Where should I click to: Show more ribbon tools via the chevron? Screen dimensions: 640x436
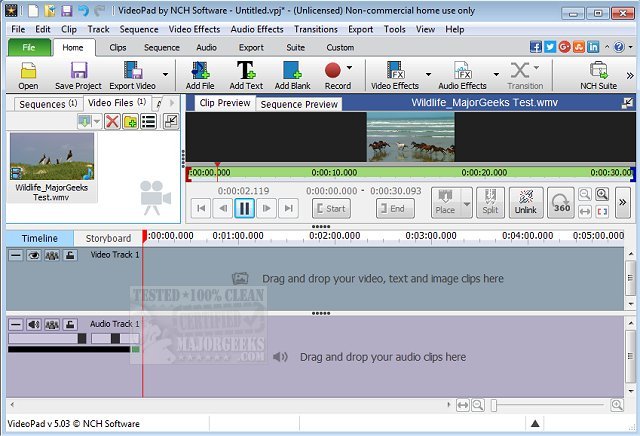click(630, 76)
